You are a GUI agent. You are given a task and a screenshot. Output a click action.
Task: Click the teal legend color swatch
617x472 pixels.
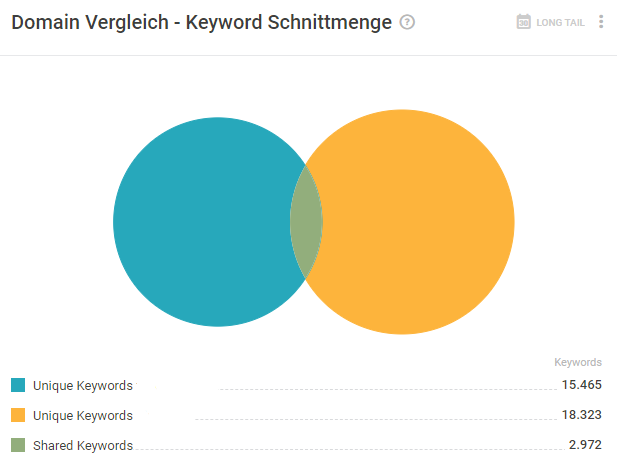coord(18,385)
